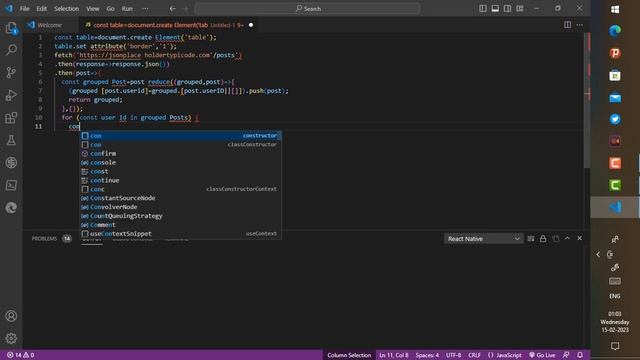
Task: Open the Selection menu
Action: [67, 8]
